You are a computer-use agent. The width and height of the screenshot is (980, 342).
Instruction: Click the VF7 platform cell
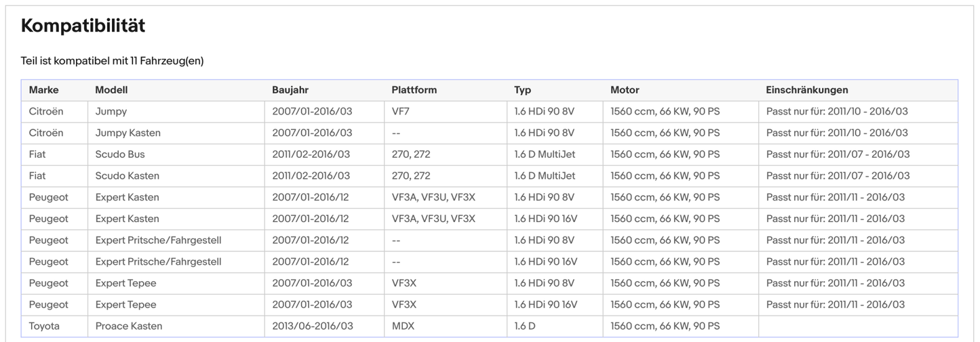pyautogui.click(x=401, y=111)
